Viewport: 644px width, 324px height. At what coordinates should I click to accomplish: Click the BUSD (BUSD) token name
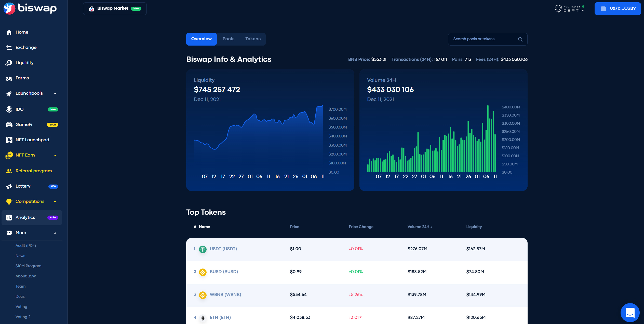tap(224, 272)
